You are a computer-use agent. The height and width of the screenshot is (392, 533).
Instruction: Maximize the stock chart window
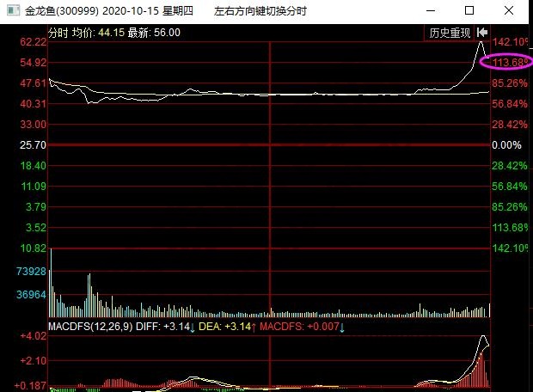[x=469, y=10]
